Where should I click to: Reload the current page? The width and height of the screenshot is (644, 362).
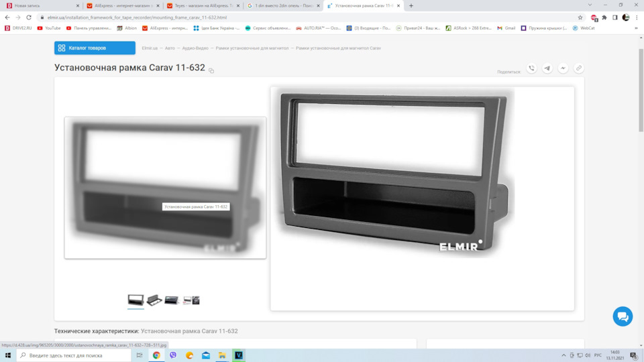point(29,17)
